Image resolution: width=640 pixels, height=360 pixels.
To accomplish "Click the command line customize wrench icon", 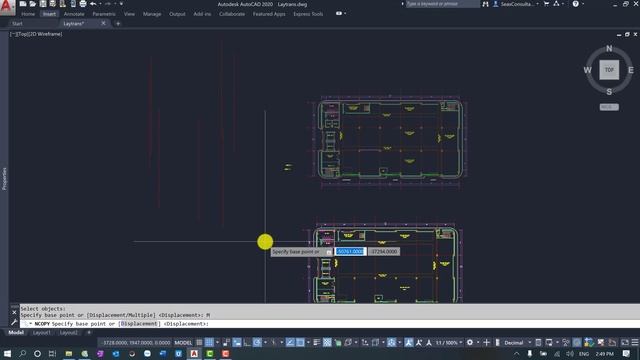I will [x=14, y=322].
